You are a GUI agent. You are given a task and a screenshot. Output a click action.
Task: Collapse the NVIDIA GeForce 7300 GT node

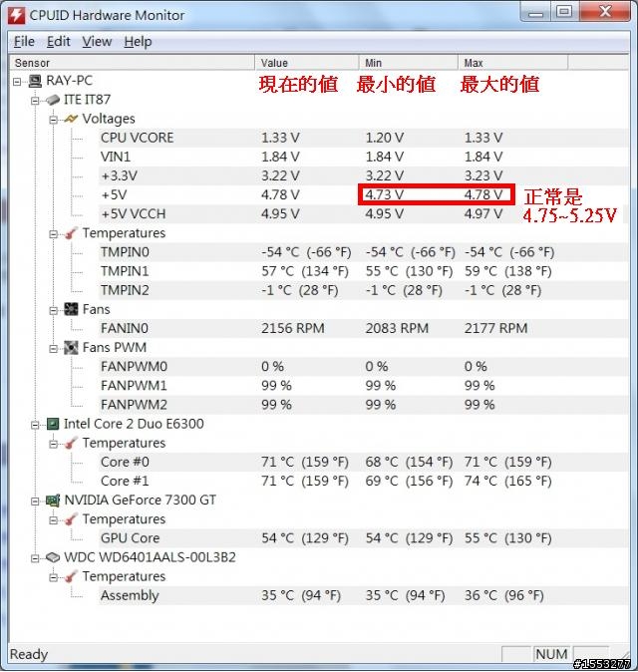coord(35,501)
